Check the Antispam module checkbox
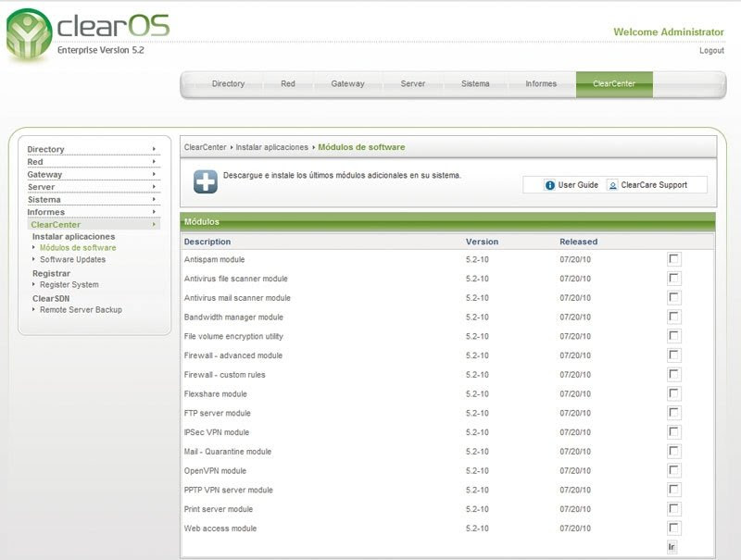The image size is (741, 560). (x=673, y=259)
